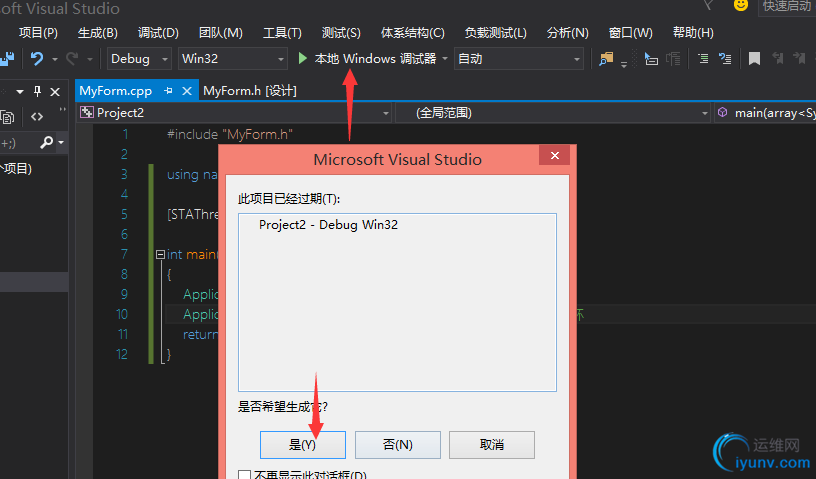Viewport: 816px width, 479px height.
Task: Click the Show All Files icon in side panel
Action: (8, 117)
